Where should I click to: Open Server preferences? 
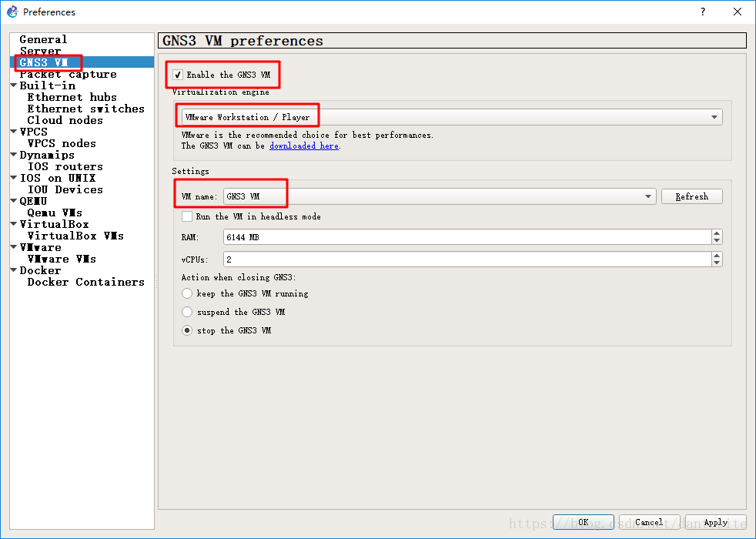coord(41,51)
